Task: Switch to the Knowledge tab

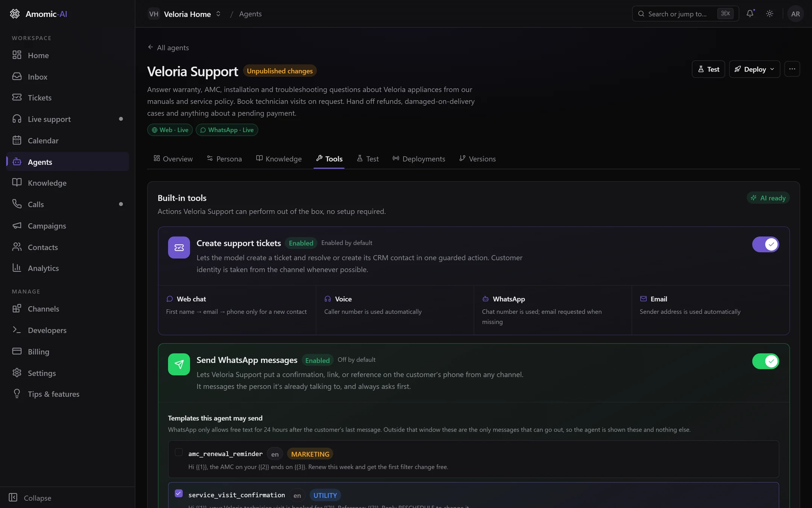Action: [279, 158]
